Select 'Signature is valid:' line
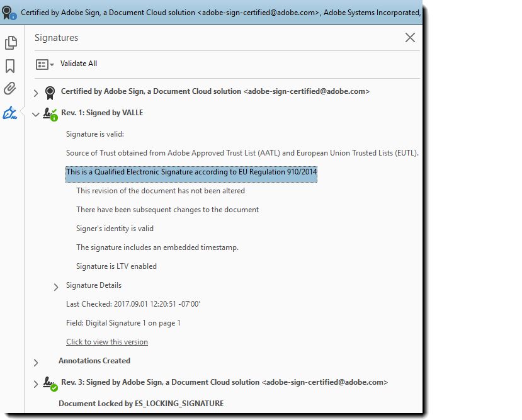This screenshot has width=522, height=420. [x=95, y=134]
